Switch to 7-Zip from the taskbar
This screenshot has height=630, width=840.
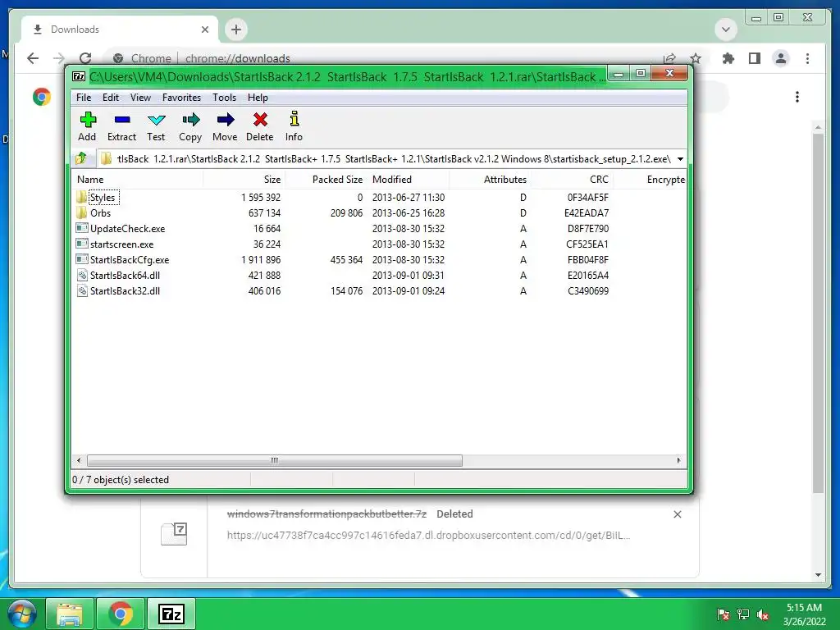pos(171,614)
